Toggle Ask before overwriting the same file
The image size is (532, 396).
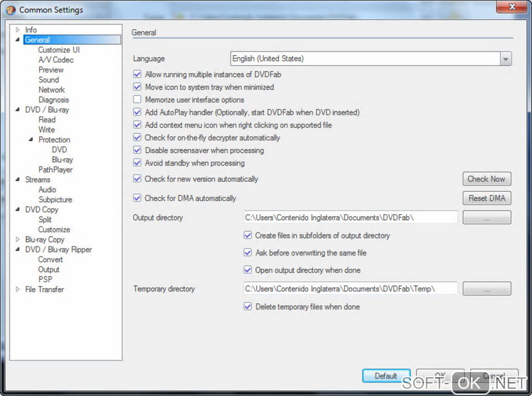click(x=248, y=253)
